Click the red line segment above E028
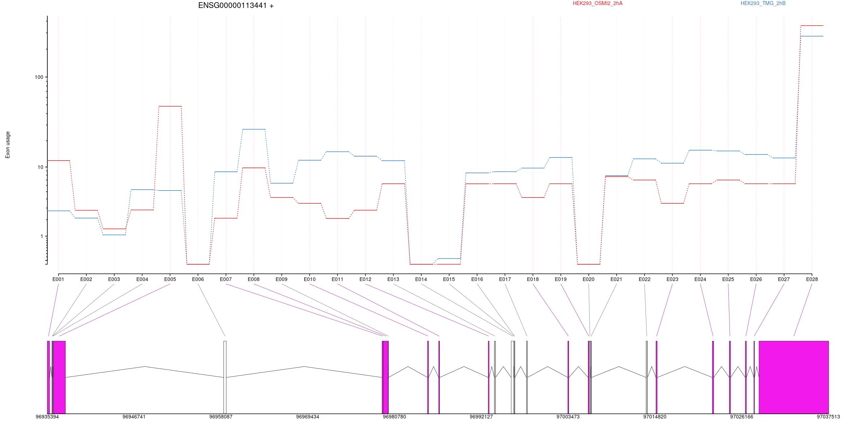Image resolution: width=868 pixels, height=434 pixels. click(x=812, y=26)
